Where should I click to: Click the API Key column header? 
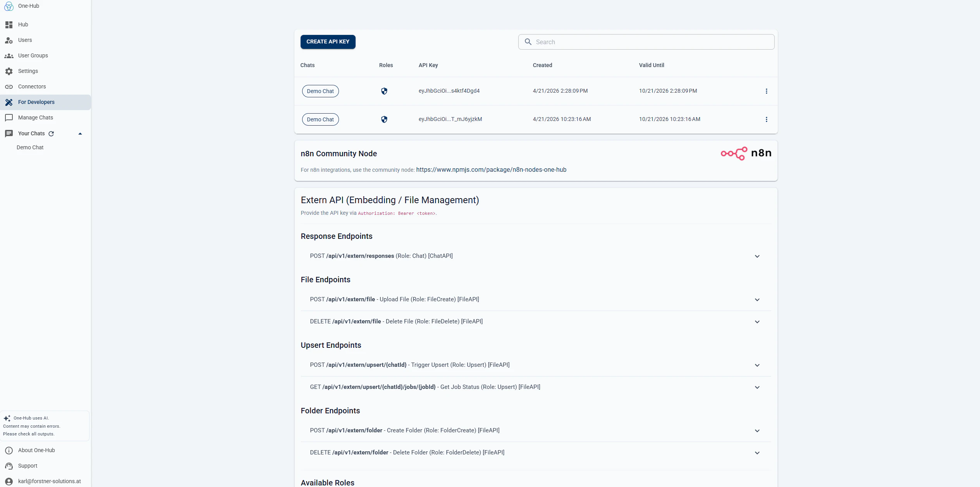(x=428, y=66)
